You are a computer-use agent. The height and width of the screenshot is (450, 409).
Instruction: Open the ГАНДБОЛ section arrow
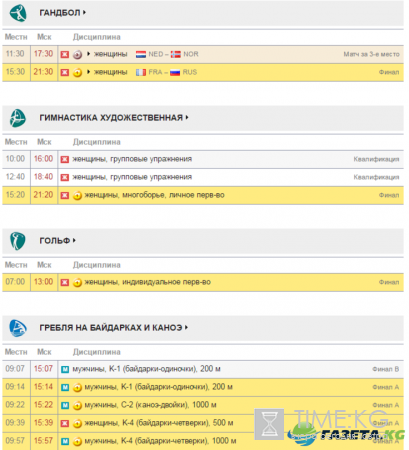pos(84,12)
